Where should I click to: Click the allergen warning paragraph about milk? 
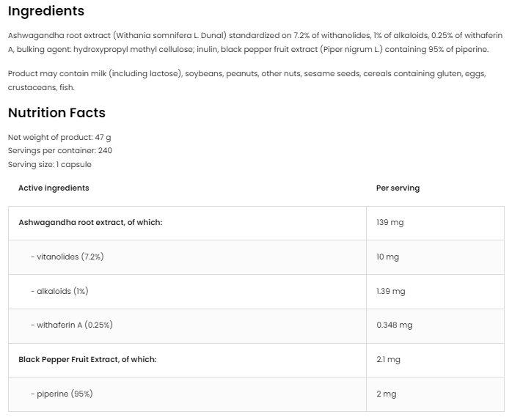(246, 81)
